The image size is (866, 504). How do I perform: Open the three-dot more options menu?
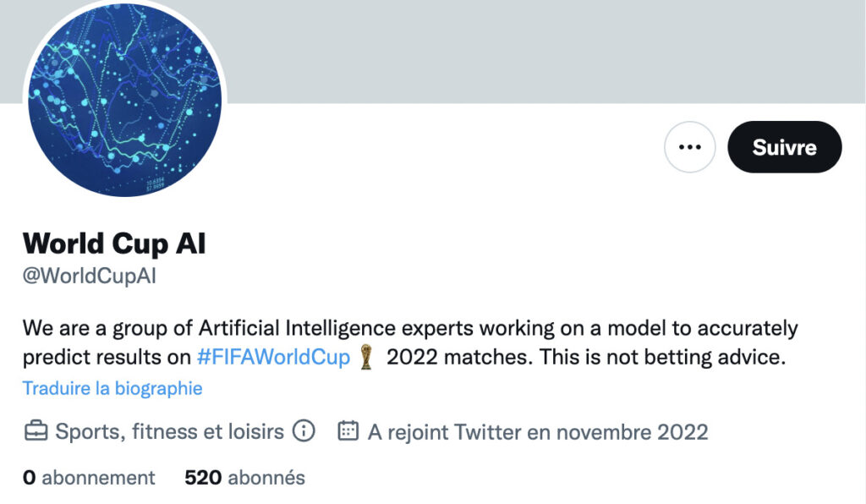pos(689,147)
